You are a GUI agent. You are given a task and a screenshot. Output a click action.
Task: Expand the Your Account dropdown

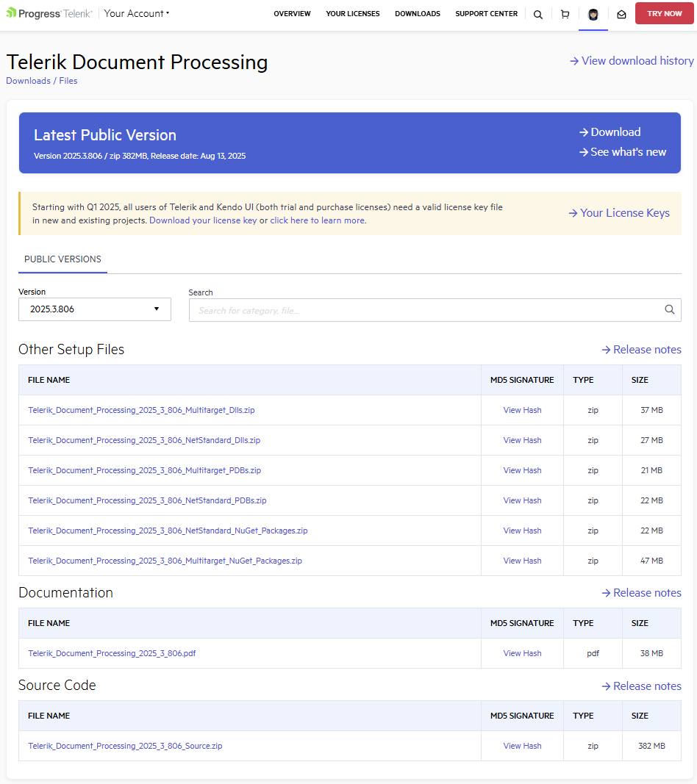click(x=136, y=13)
